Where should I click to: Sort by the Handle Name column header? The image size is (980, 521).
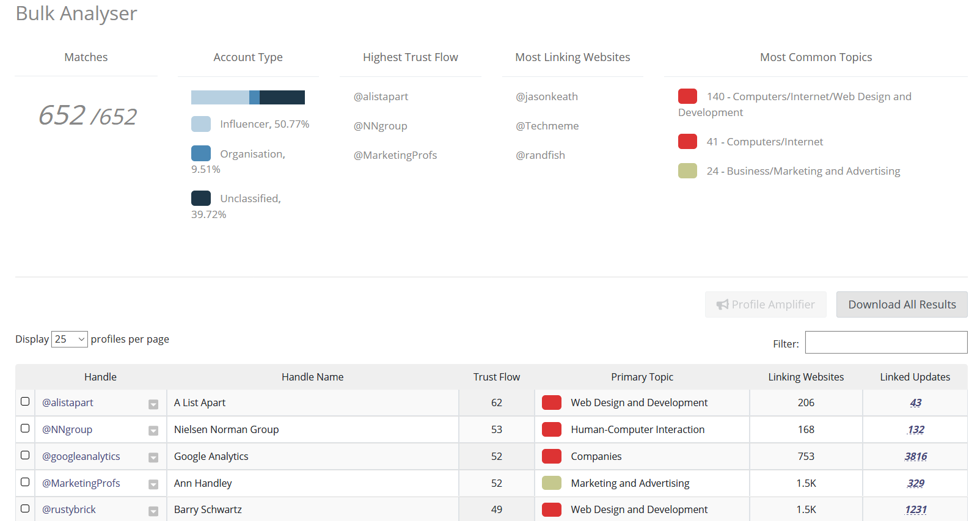pos(312,377)
